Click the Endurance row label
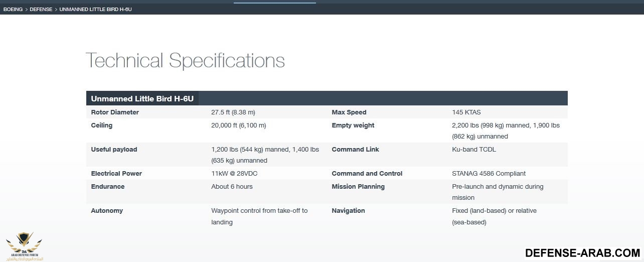Image resolution: width=644 pixels, height=262 pixels. click(107, 187)
